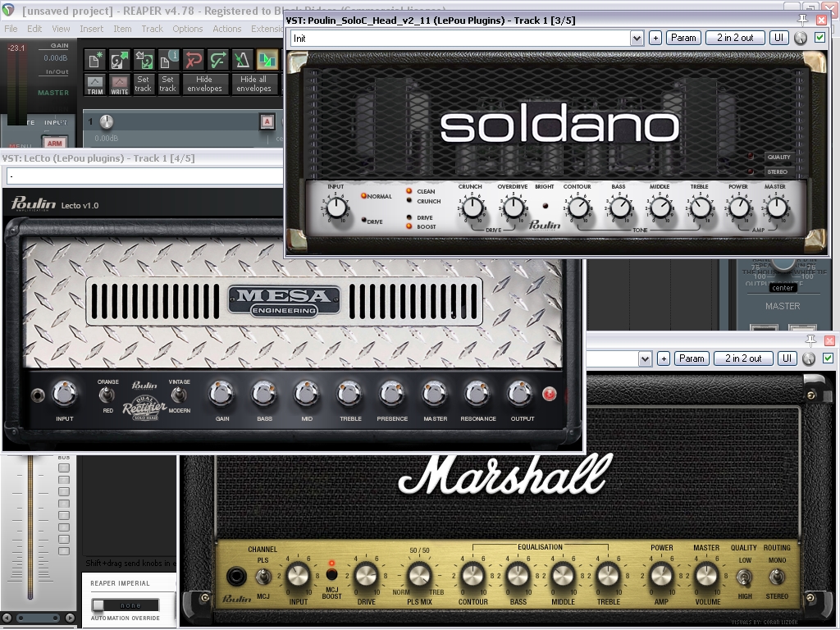Toggle the STEREO LED on Soldano
Image resolution: width=840 pixels, height=630 pixels.
(751, 171)
